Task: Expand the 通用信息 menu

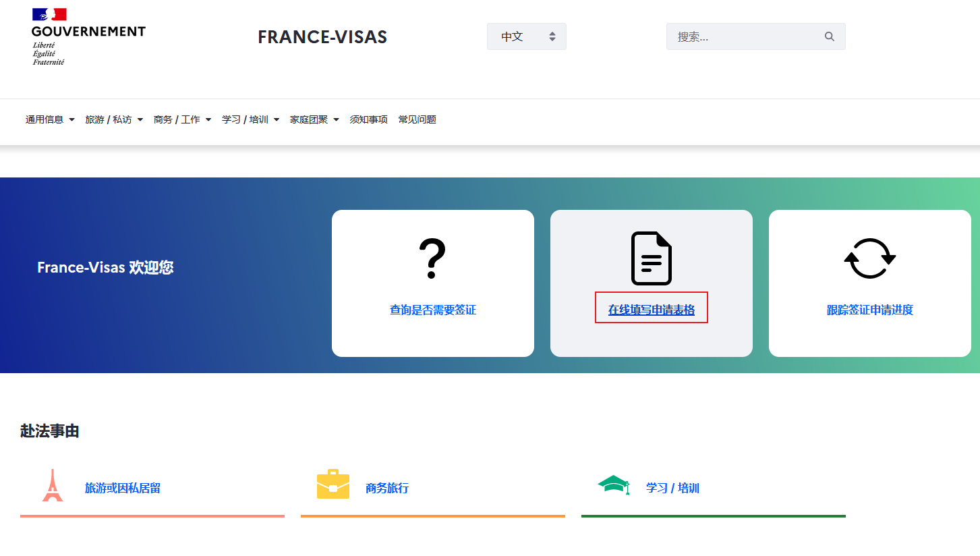Action: [x=50, y=119]
